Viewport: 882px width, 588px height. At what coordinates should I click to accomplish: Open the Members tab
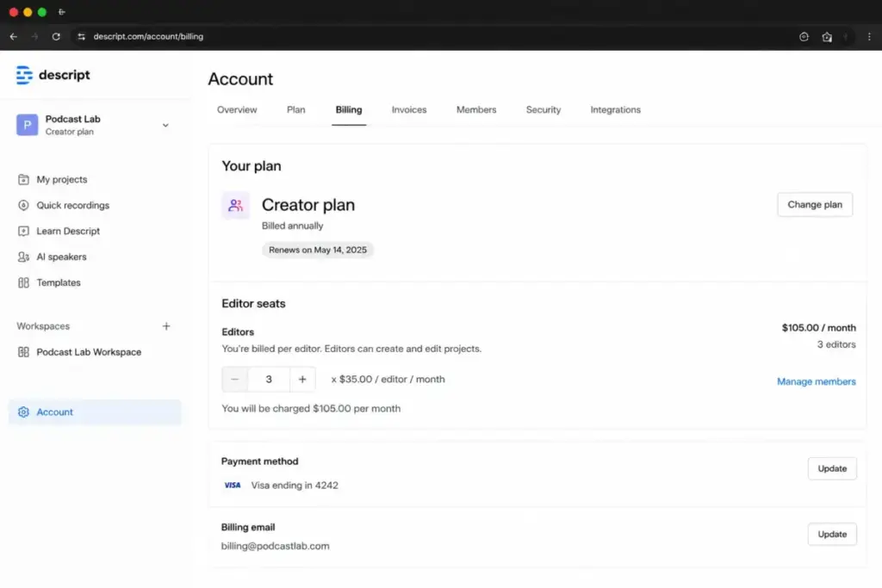(x=475, y=109)
